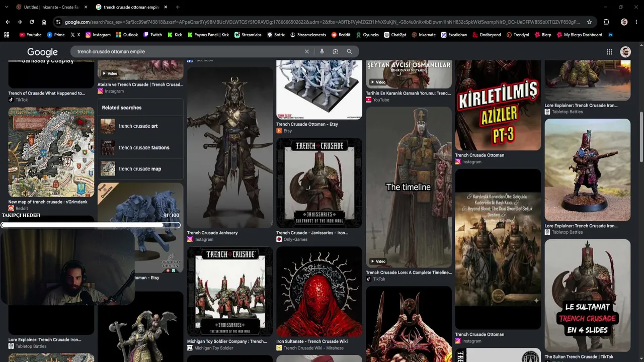Open the Trendyol bookmark
This screenshot has width=644, height=362.
pyautogui.click(x=518, y=35)
